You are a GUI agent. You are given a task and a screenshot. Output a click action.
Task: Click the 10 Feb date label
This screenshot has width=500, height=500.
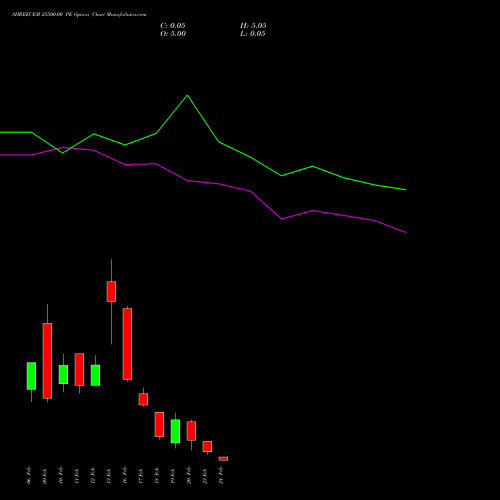61,476
